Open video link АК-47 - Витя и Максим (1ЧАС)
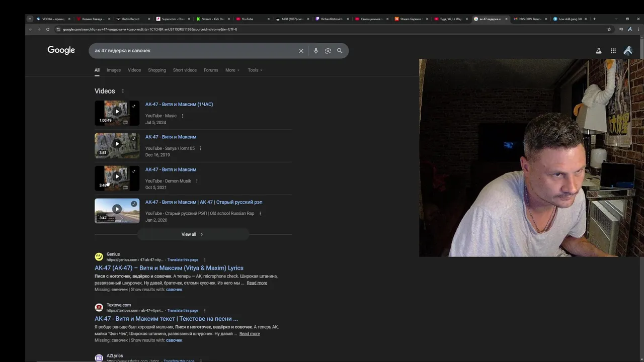 [179, 105]
